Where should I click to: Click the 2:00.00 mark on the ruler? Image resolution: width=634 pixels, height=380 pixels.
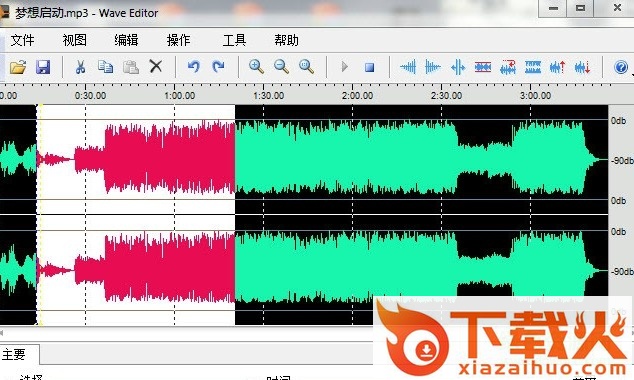point(357,96)
